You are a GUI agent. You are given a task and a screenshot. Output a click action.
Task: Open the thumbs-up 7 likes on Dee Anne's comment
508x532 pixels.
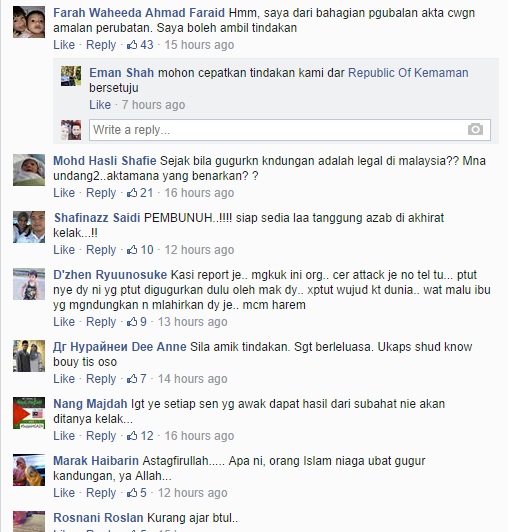pyautogui.click(x=137, y=379)
